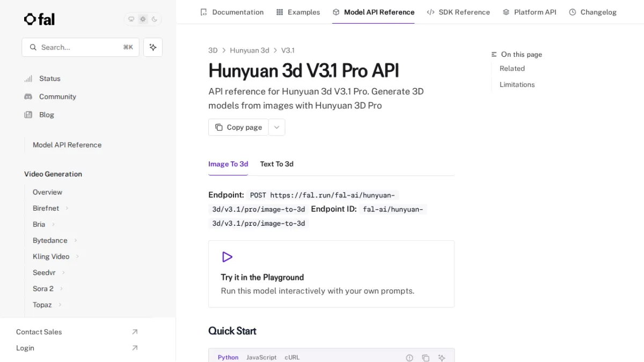Click the Examples grid icon
644x362 pixels.
(280, 12)
